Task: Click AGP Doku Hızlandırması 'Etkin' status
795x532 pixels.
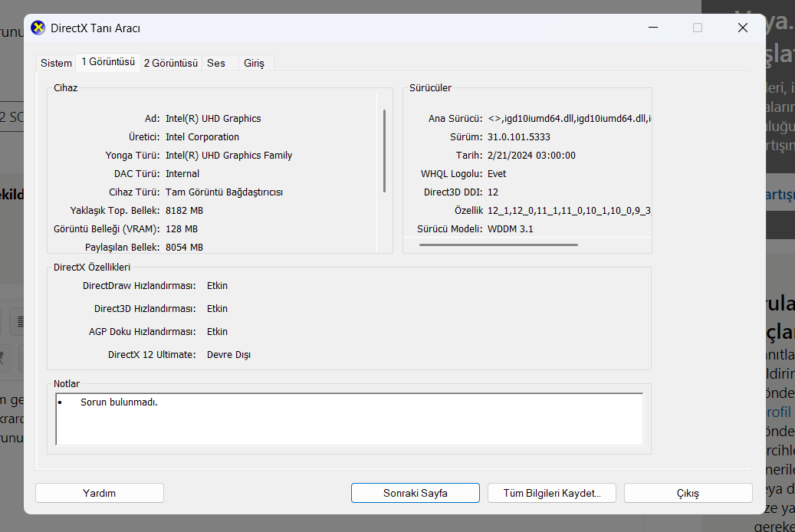Action: (217, 332)
